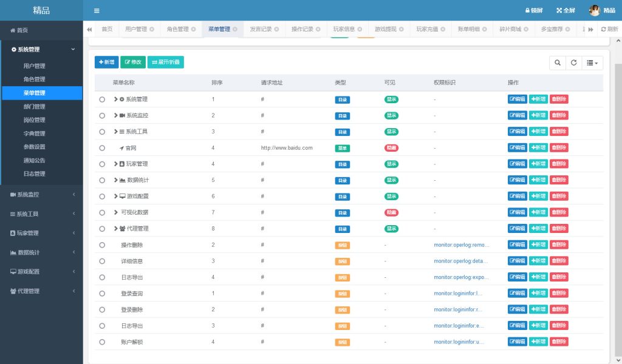Select the radio button for 官网 row
Screen dimensions: 622x364
tap(102, 148)
